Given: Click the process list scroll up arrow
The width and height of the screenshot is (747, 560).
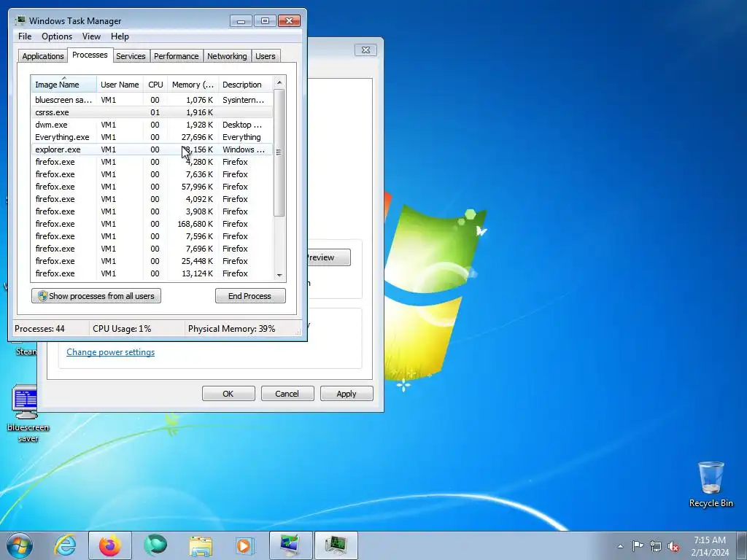Looking at the screenshot, I should click(279, 82).
